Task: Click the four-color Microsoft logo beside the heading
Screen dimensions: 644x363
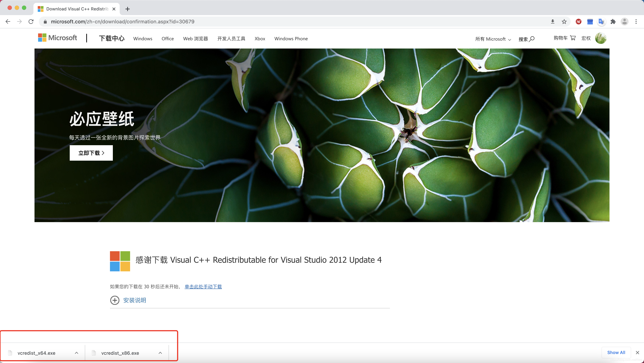Action: [120, 261]
